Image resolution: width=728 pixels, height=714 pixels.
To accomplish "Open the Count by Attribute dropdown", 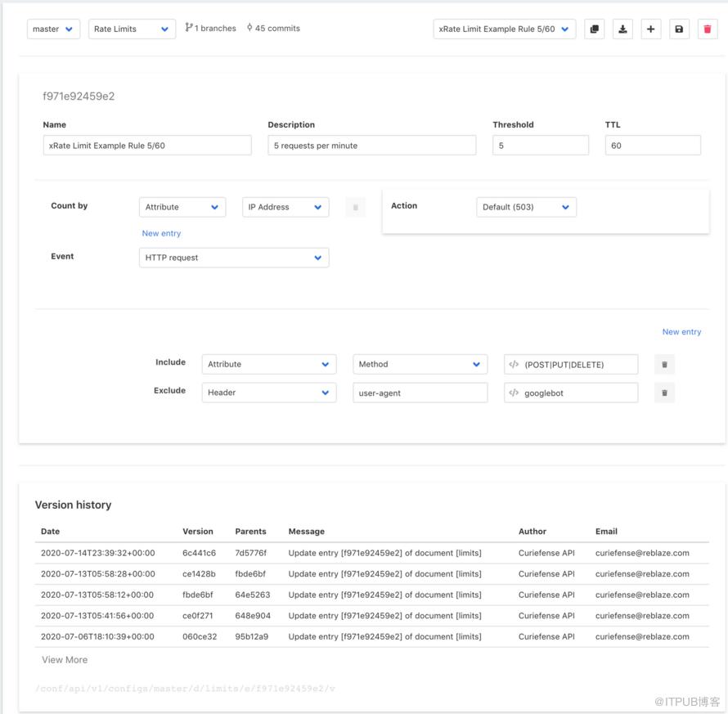I will click(x=182, y=207).
